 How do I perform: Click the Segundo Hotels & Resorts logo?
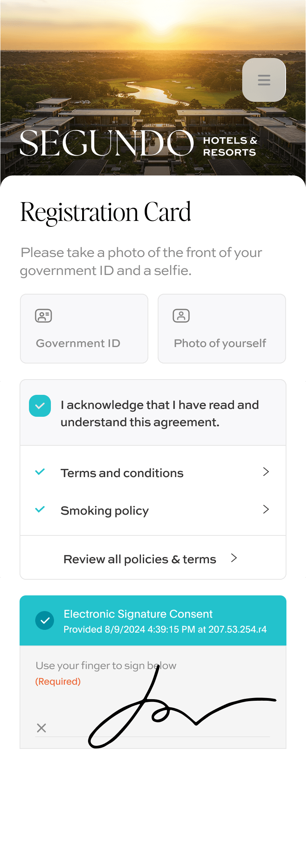(x=138, y=143)
